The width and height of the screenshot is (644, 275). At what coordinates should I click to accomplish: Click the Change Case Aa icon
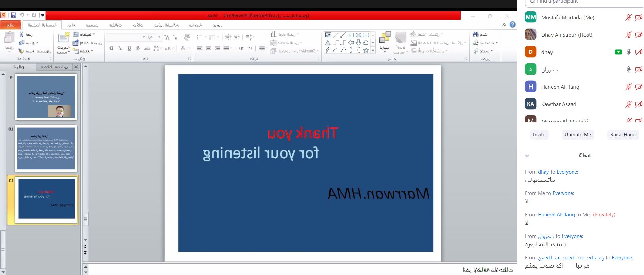(x=168, y=48)
